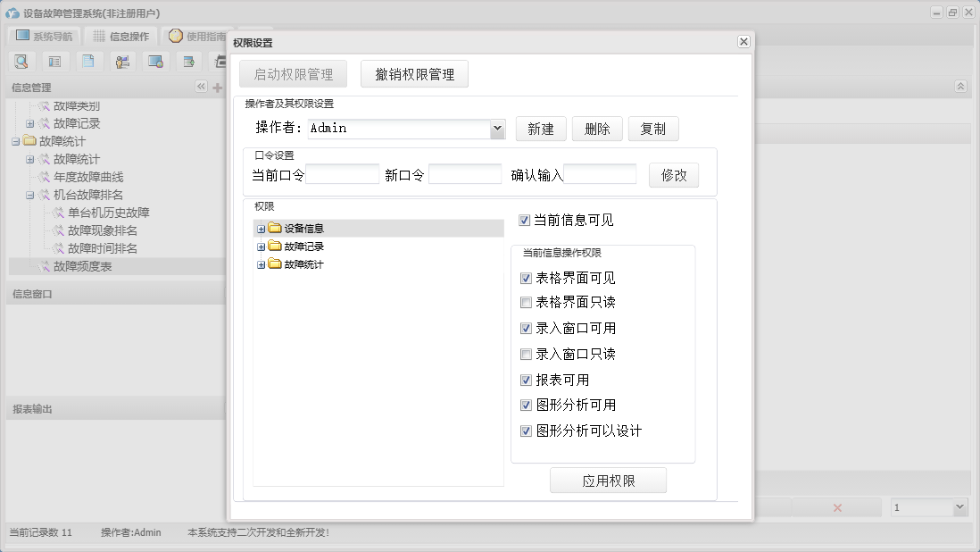980x552 pixels.
Task: Click the magnifier search icon in toolbar
Action: (21, 62)
